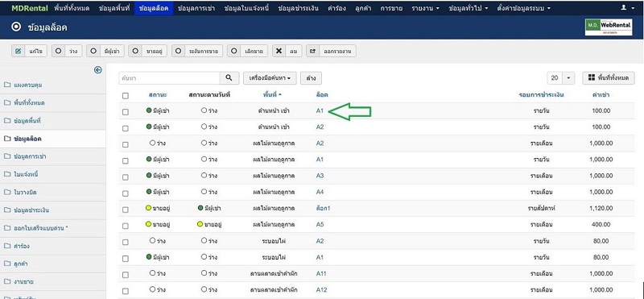This screenshot has height=299, width=644.
Task: Open ข้อมูลชำระเงิน in top navigation
Action: [298, 8]
